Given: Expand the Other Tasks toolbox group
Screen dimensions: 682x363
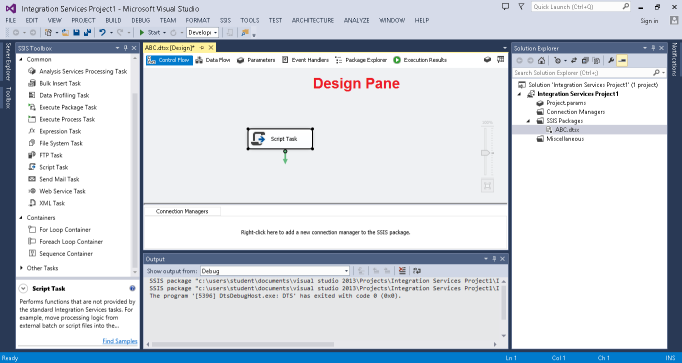Looking at the screenshot, I should (21, 268).
